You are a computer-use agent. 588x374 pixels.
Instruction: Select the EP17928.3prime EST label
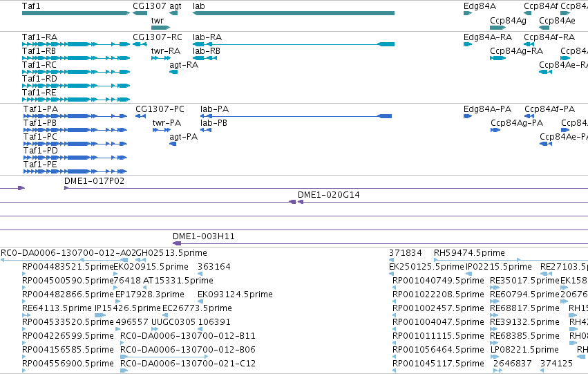[x=150, y=295]
